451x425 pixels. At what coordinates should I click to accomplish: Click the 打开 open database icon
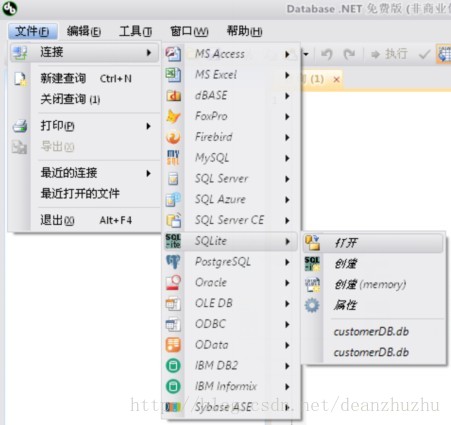(x=312, y=243)
